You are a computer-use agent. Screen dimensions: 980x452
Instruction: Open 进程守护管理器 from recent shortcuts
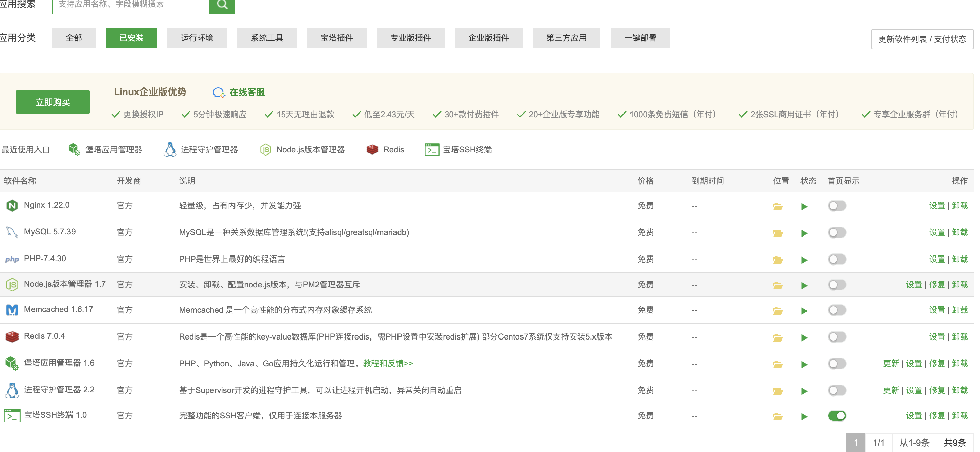(x=201, y=149)
